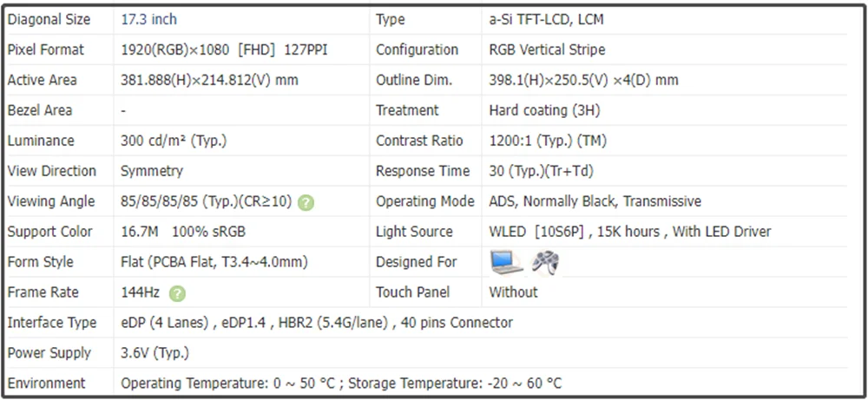
Task: Select the 300 cd/m² luminance value
Action: point(174,141)
